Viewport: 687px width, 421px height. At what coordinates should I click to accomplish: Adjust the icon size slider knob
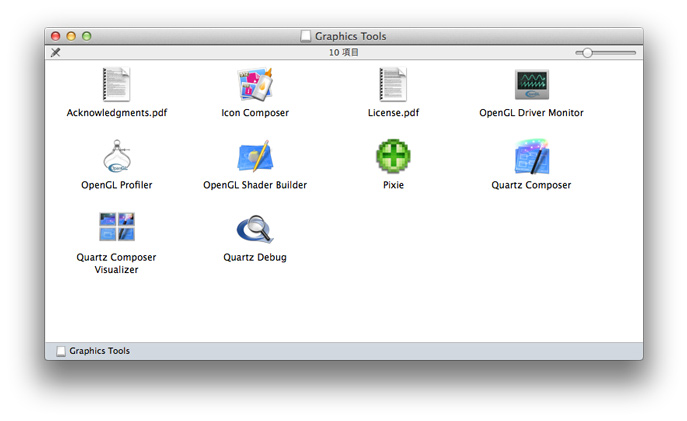pyautogui.click(x=587, y=53)
